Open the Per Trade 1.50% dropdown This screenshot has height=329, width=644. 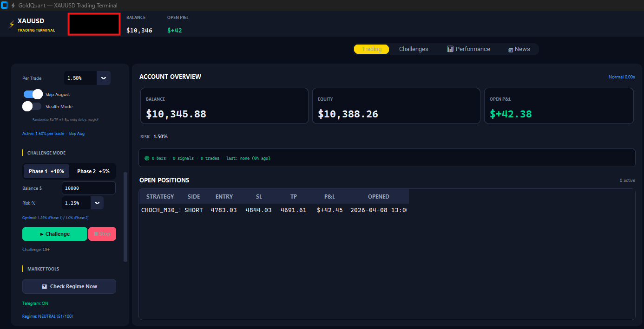click(104, 78)
